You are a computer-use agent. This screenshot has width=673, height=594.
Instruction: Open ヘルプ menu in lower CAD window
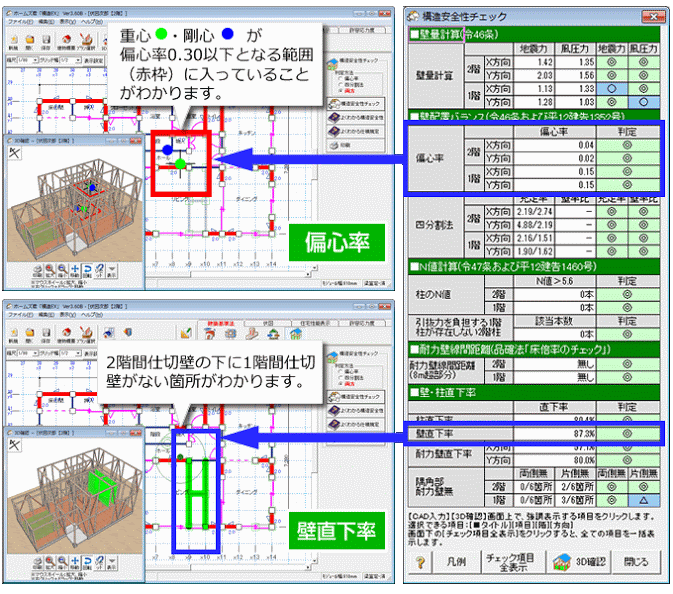click(x=92, y=315)
